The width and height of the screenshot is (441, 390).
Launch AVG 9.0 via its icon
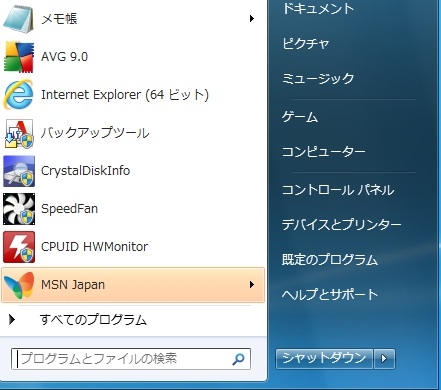coord(19,57)
